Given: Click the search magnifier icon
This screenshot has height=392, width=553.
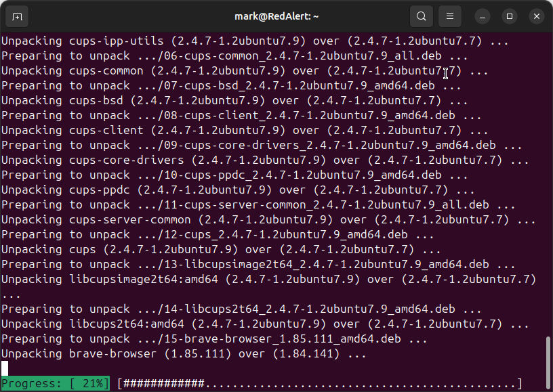Looking at the screenshot, I should [x=422, y=16].
